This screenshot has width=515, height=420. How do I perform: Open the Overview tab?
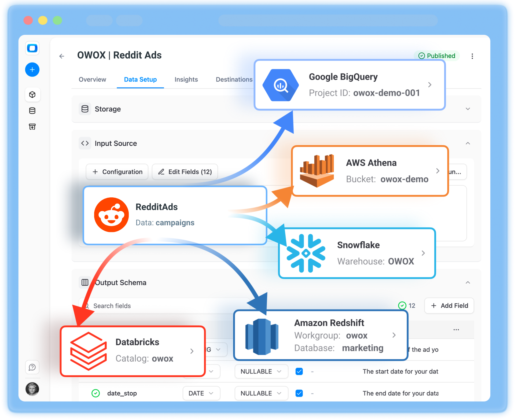[x=92, y=79]
